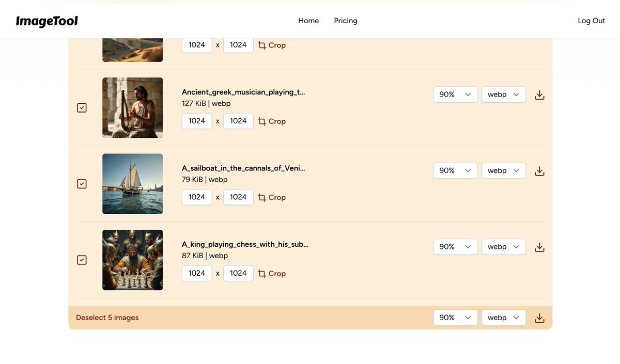This screenshot has width=620, height=364.
Task: Click the 127 KiB | webp size text
Action: tap(206, 103)
